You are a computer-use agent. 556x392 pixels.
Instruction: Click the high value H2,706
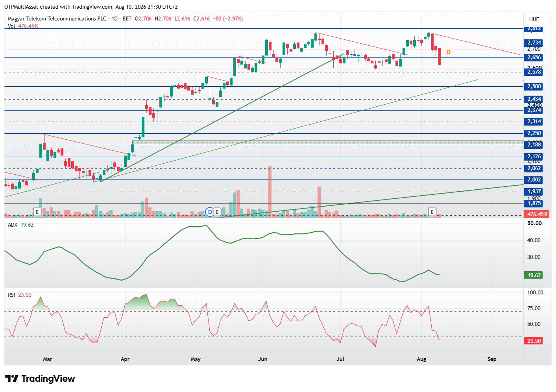[163, 18]
